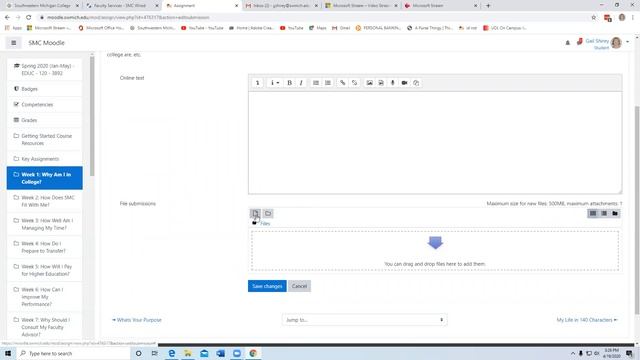Open the manage embedded files icon
The image size is (640, 360).
point(416,83)
